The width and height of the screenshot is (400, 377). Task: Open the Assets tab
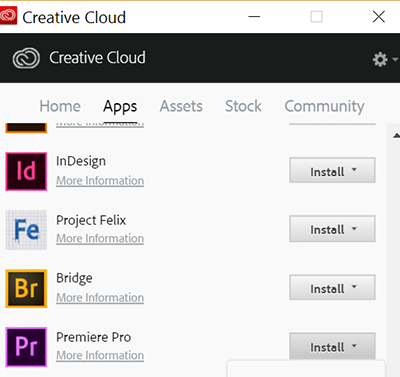click(181, 106)
